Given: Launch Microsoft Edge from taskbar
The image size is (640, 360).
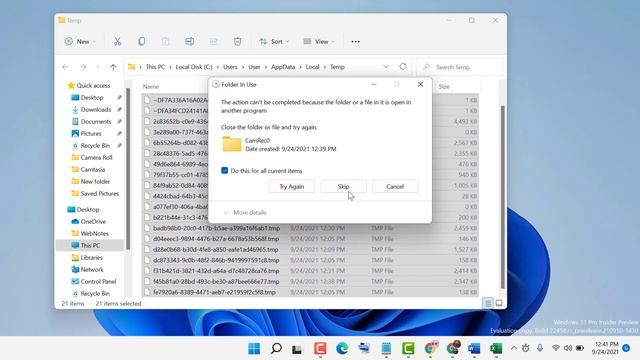Looking at the screenshot, I should (342, 348).
